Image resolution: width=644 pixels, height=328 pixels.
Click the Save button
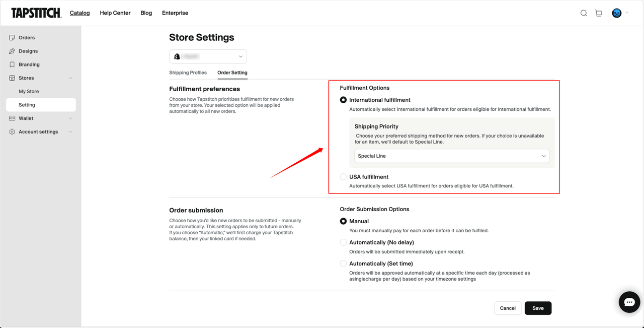[538, 308]
